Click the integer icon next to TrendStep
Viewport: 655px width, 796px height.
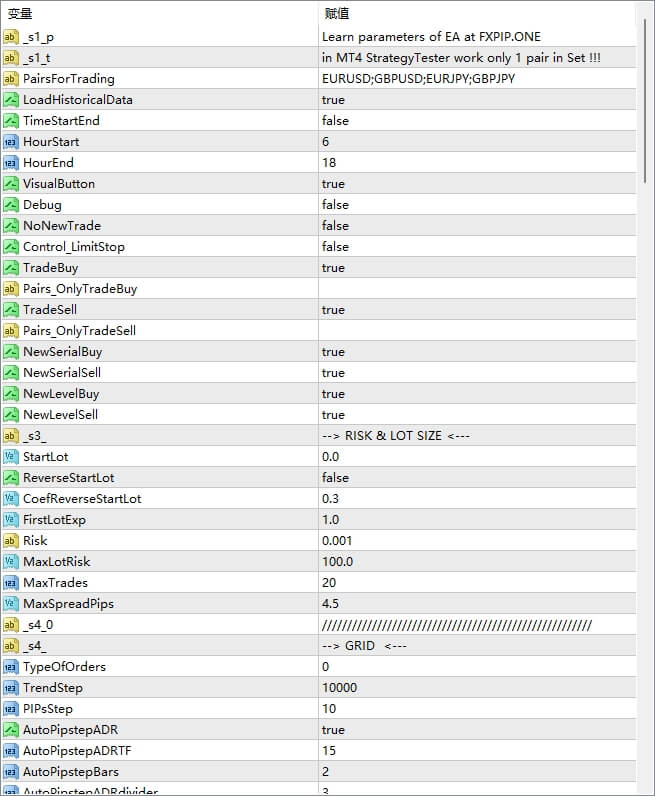pos(11,688)
